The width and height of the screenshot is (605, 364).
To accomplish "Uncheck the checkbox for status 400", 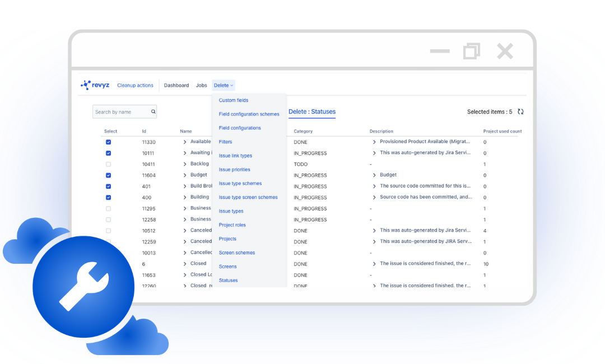I will [109, 197].
